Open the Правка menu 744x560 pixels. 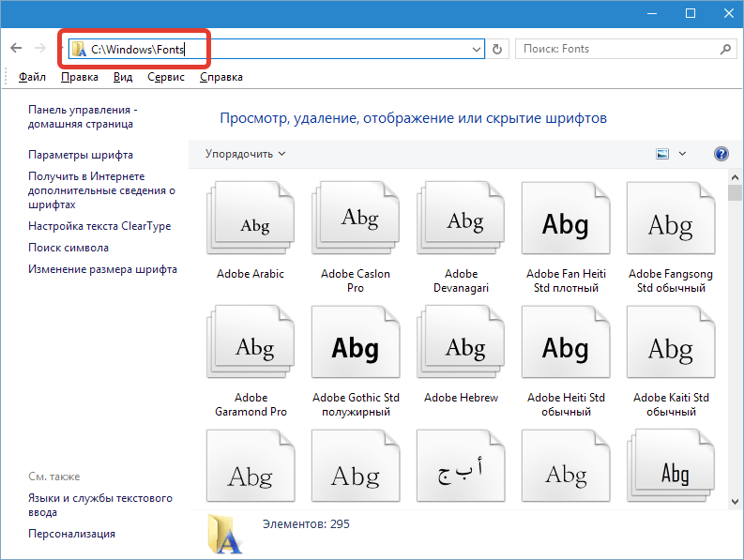(80, 77)
